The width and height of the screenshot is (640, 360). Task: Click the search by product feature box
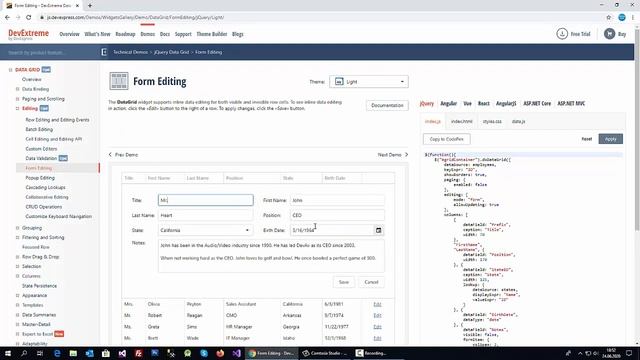click(50, 52)
